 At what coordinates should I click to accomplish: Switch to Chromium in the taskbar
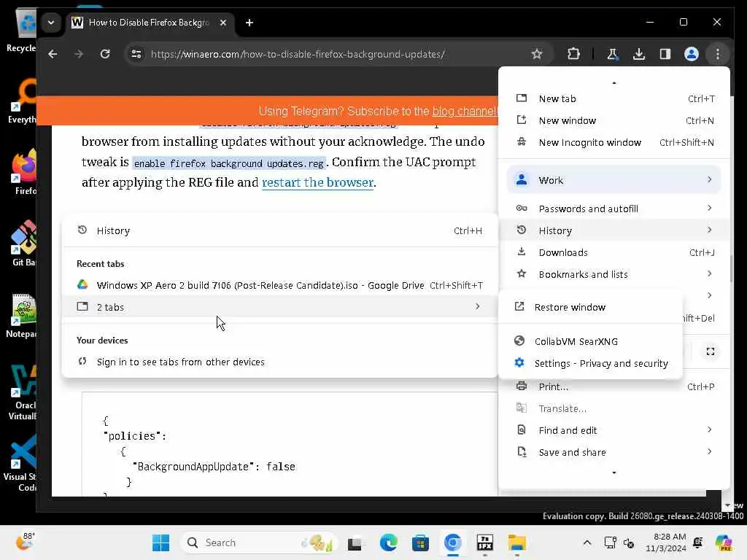452,542
